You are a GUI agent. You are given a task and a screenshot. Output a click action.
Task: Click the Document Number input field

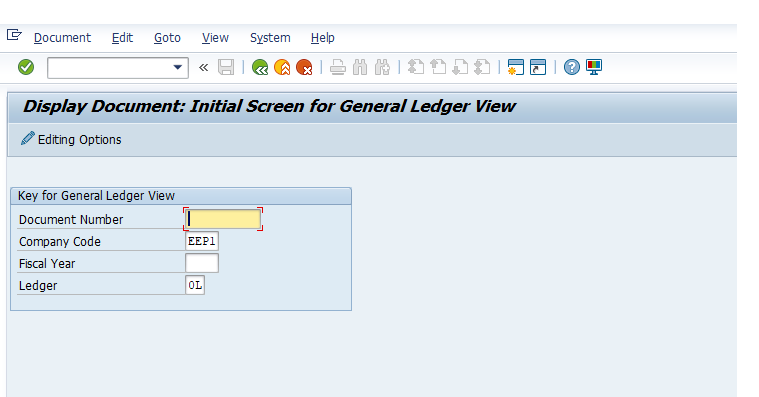click(223, 219)
